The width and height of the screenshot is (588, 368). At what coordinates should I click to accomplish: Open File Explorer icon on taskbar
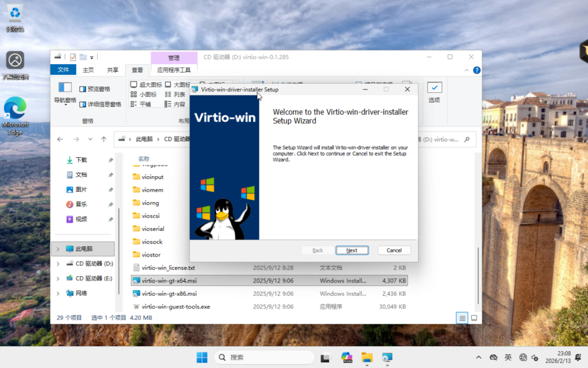366,357
